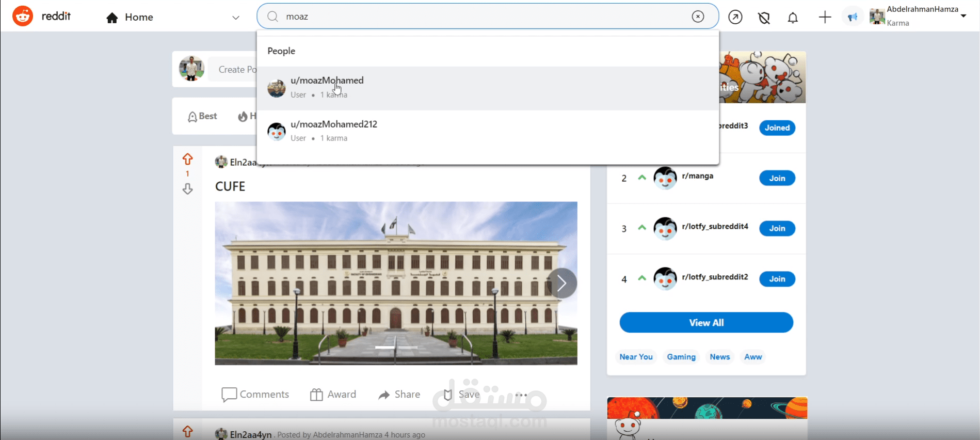Upvote the second Eln2aa4yn post
This screenshot has height=440, width=980.
tap(187, 431)
